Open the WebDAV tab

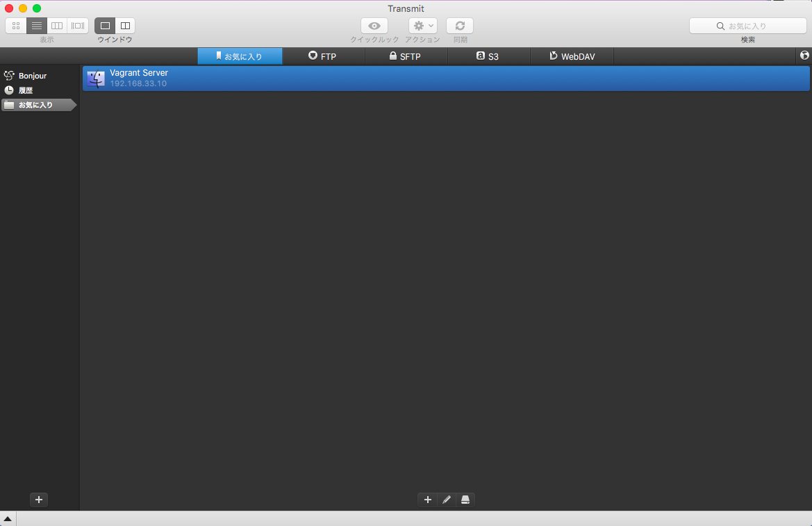[x=572, y=56]
